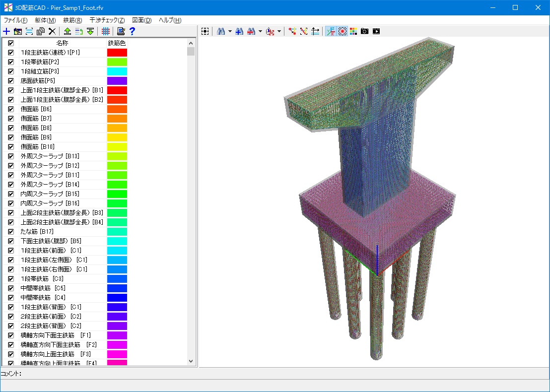Select the 1段帯鉄筋 [C3] row
Image resolution: width=550 pixels, height=392 pixels.
(65, 279)
